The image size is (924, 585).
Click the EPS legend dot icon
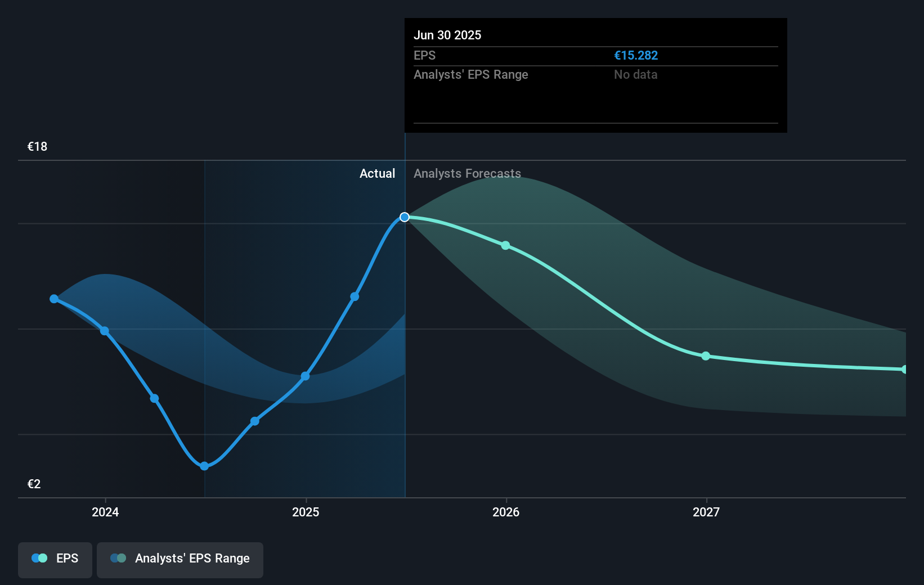(38, 558)
